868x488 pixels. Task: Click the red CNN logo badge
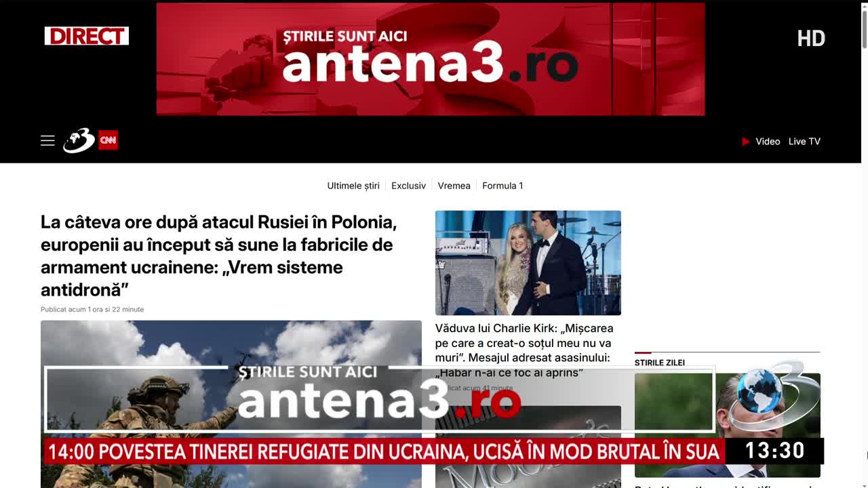(108, 140)
